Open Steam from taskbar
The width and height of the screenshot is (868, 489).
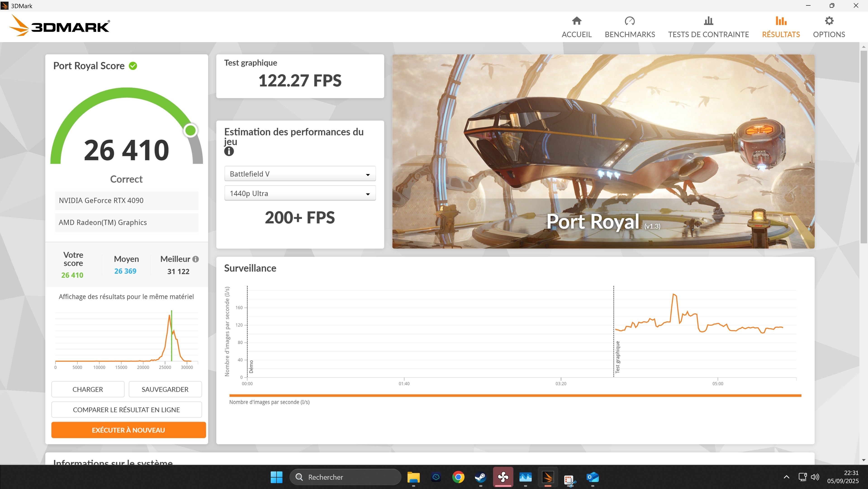[481, 477]
